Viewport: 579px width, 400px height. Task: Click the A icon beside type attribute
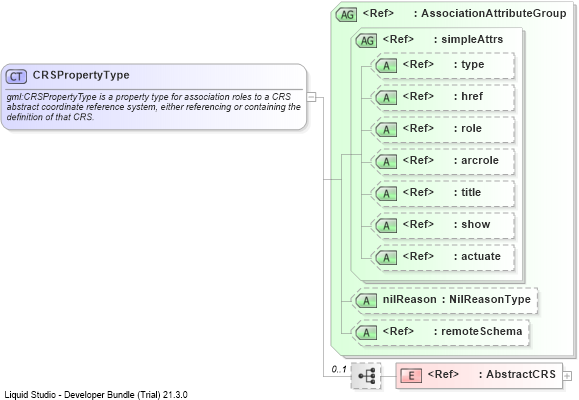(x=386, y=66)
